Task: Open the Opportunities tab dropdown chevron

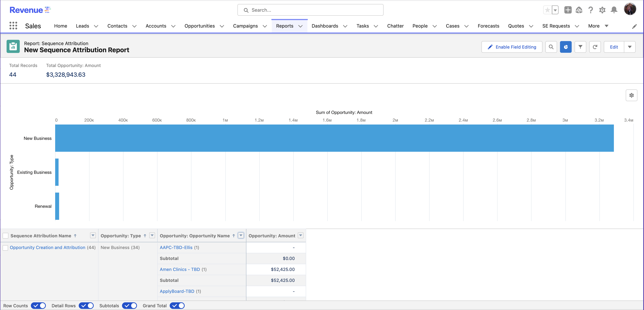Action: point(222,26)
